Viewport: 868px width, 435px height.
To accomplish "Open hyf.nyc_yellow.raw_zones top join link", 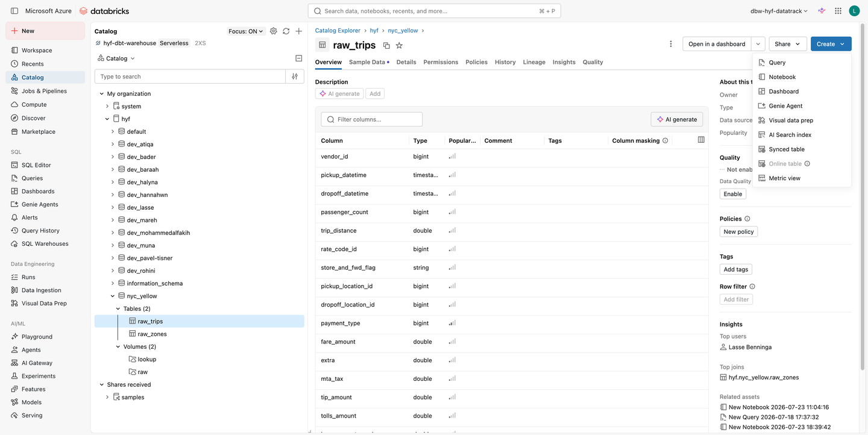I will click(764, 378).
